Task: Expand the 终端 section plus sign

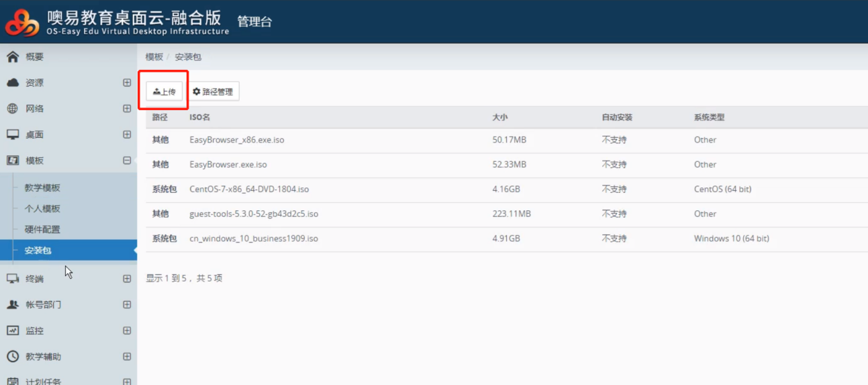Action: pos(127,279)
